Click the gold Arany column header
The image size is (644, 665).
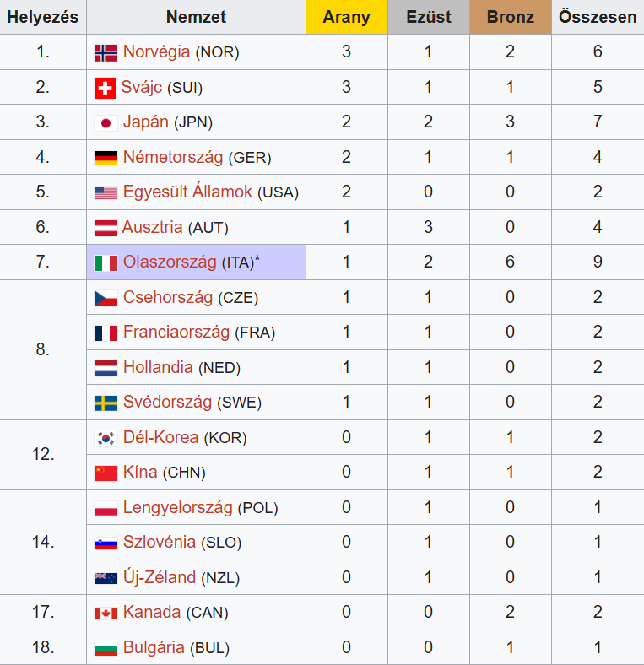click(346, 17)
